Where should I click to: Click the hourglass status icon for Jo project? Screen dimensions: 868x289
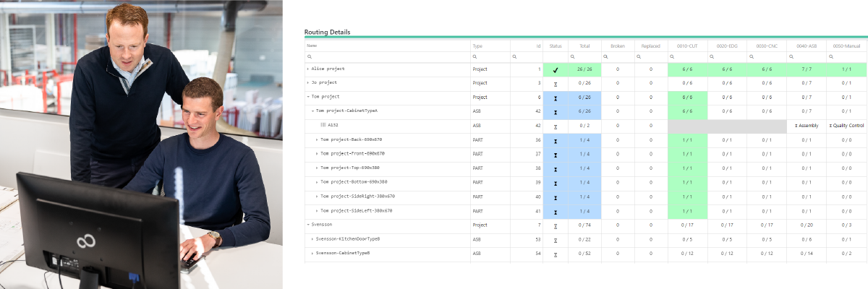[556, 84]
